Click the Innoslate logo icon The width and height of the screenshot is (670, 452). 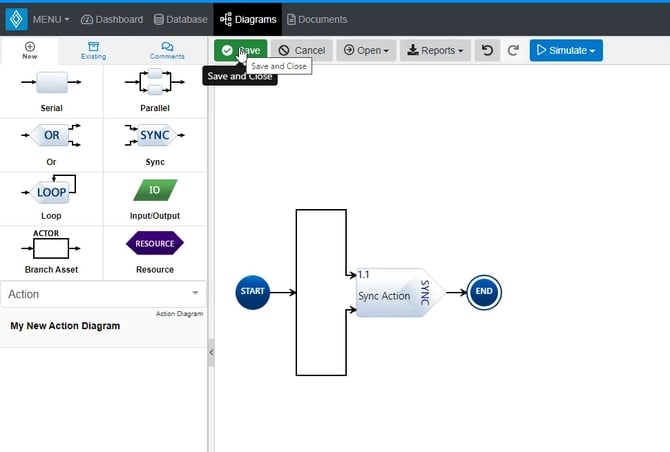pos(16,19)
